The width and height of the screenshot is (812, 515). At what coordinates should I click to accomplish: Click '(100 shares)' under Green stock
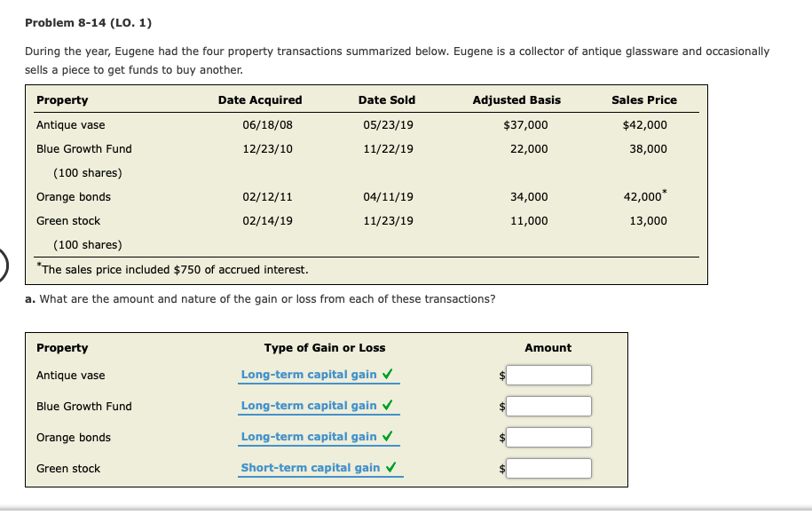tap(88, 244)
